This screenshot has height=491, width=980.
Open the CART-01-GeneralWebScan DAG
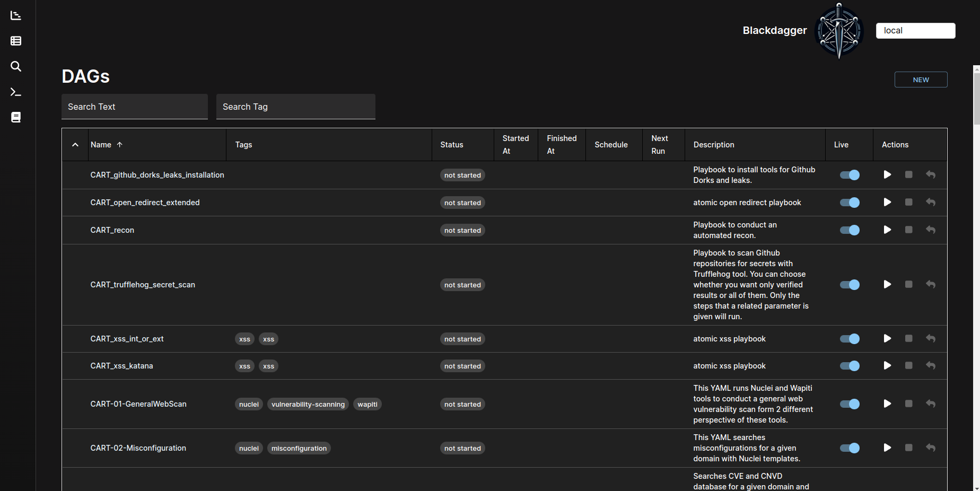pos(138,404)
